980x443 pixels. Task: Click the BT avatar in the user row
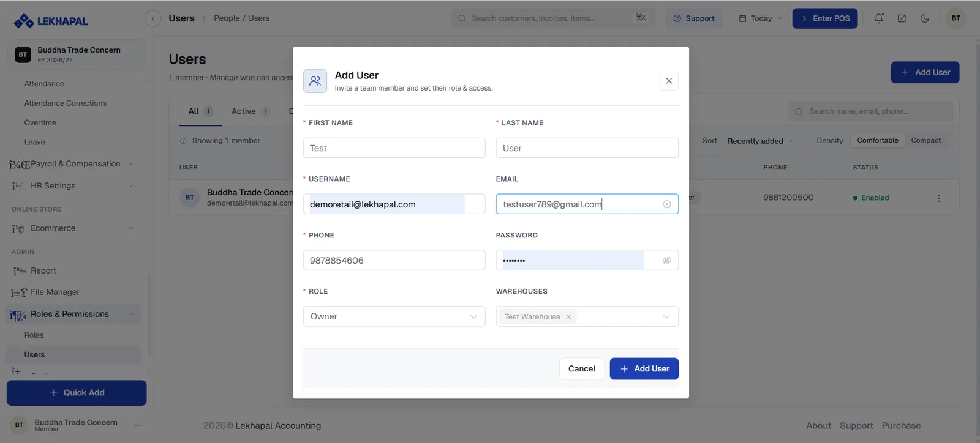click(190, 198)
